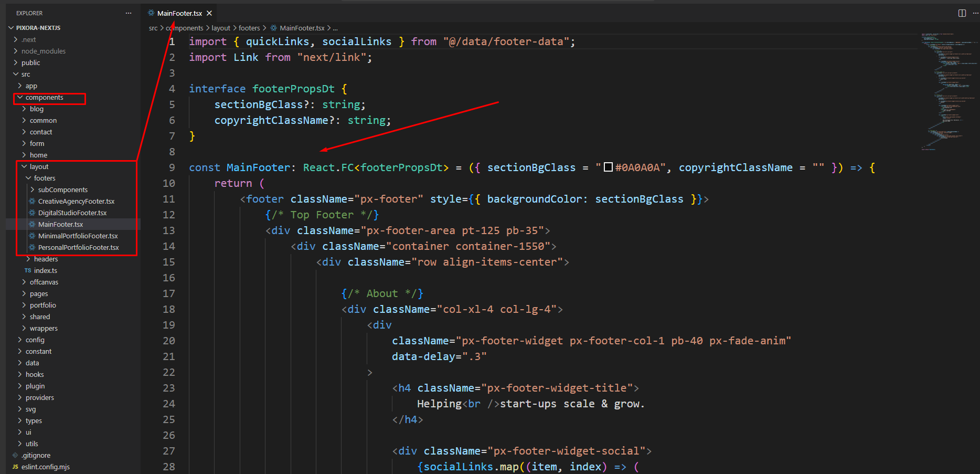Screen dimensions: 980x474
Task: Open CreativeAgencyFooter.tsx from the explorer
Action: tap(76, 202)
